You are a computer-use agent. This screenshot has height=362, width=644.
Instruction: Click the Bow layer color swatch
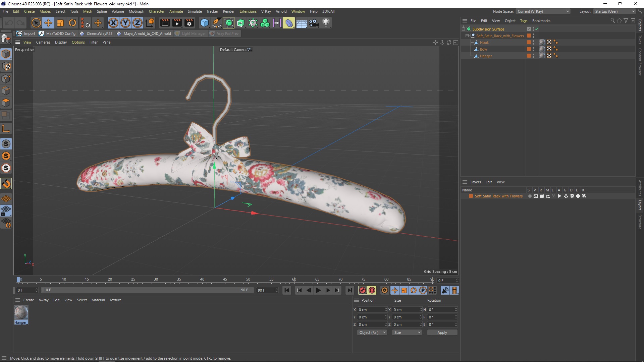pos(529,49)
